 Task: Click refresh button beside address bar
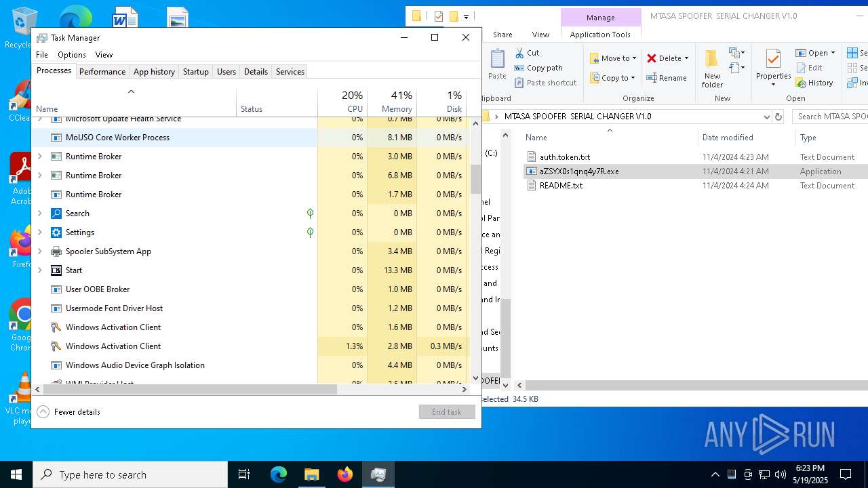coord(778,117)
